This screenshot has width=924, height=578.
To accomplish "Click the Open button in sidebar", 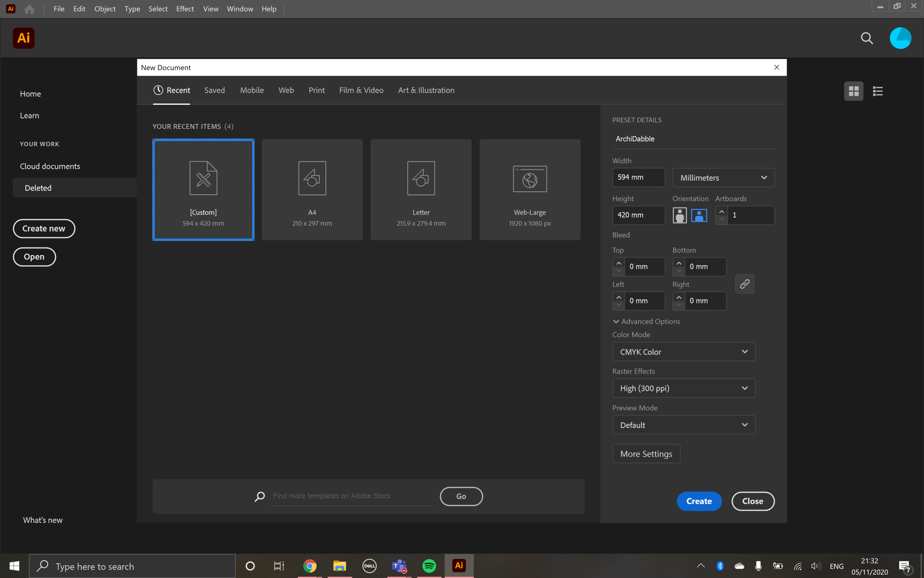I will [x=34, y=257].
